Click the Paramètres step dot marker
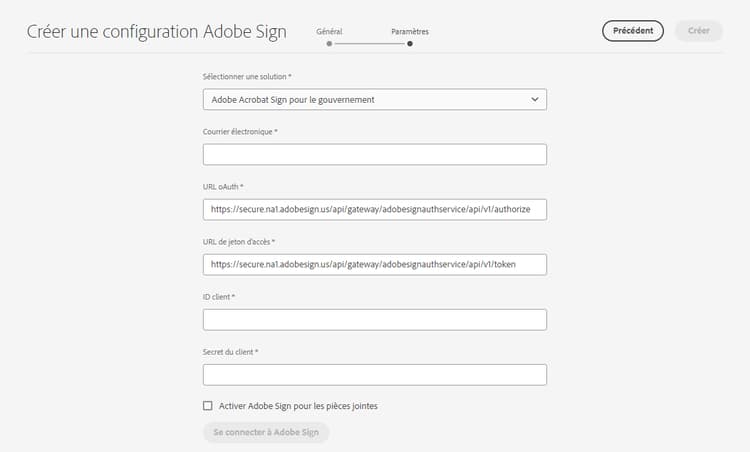Screen dimensions: 750x452 tap(410, 44)
